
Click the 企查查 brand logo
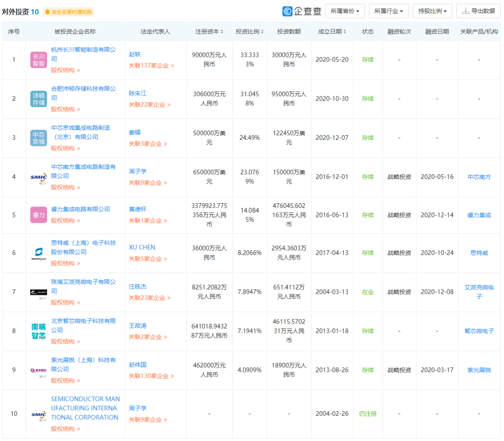tap(302, 11)
